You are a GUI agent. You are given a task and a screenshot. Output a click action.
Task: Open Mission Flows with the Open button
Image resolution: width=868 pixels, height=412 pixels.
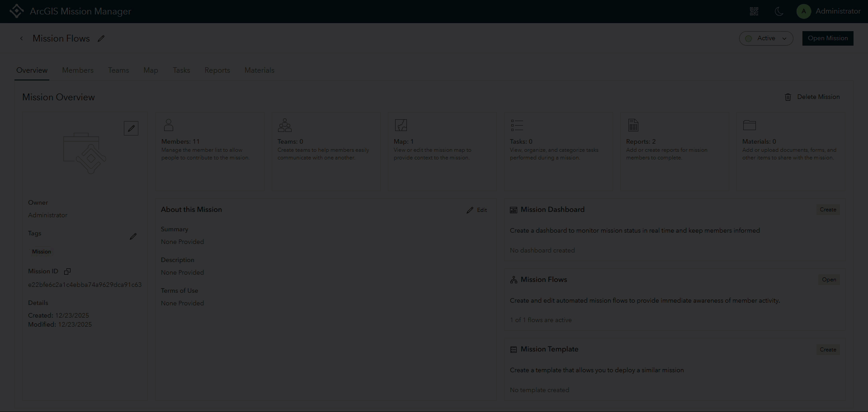click(x=829, y=280)
